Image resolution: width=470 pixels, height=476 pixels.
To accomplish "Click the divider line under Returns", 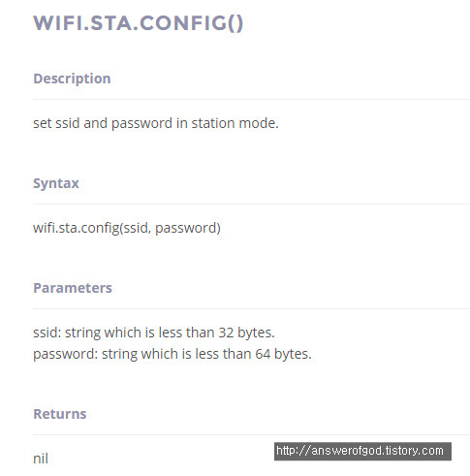I will [x=251, y=435].
